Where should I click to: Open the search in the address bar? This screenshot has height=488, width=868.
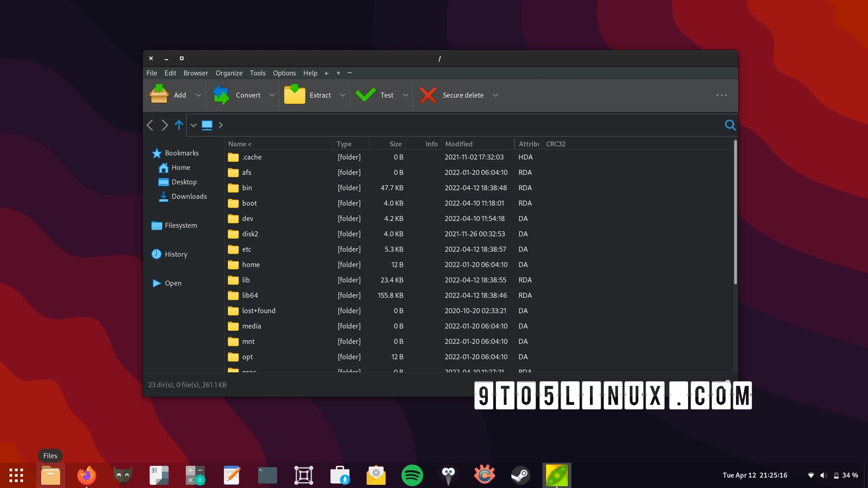click(x=730, y=125)
